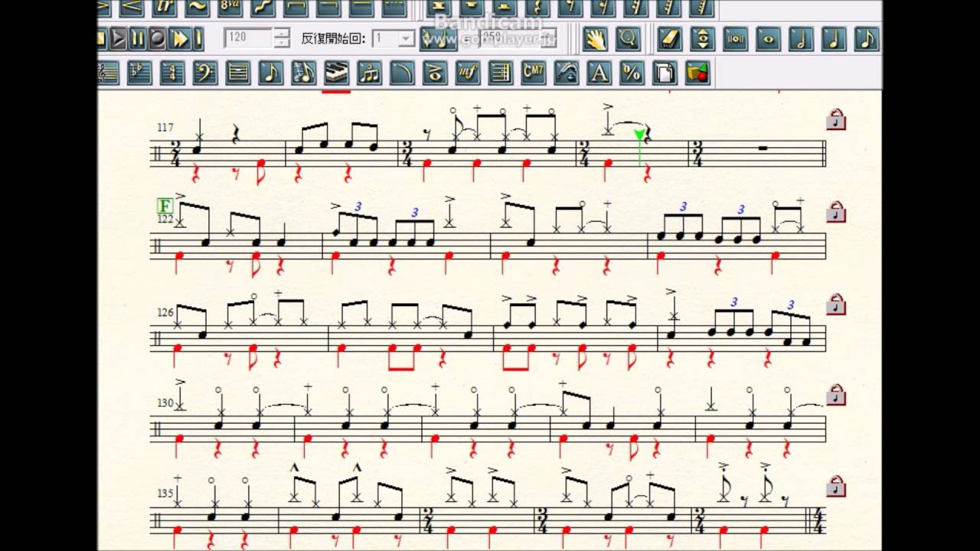Open the CM7 chord name tool
Image resolution: width=980 pixels, height=551 pixels.
pos(533,73)
